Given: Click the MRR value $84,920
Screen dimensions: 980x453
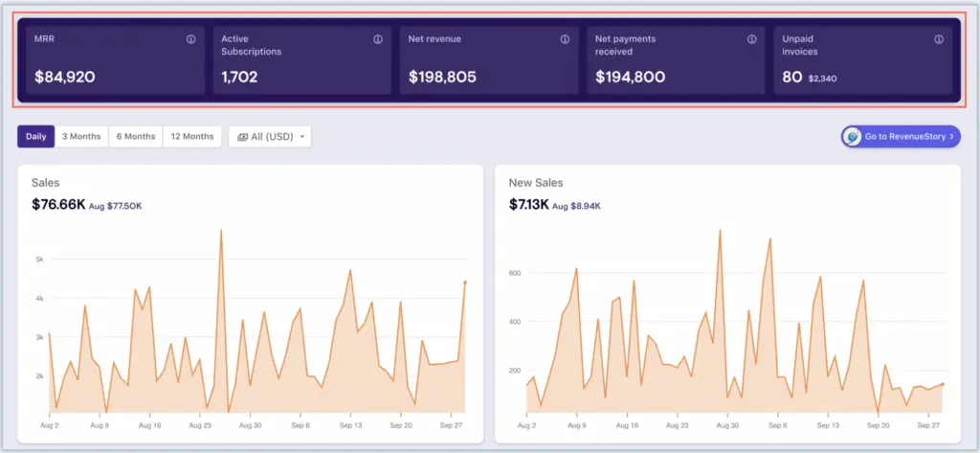Looking at the screenshot, I should (x=65, y=77).
